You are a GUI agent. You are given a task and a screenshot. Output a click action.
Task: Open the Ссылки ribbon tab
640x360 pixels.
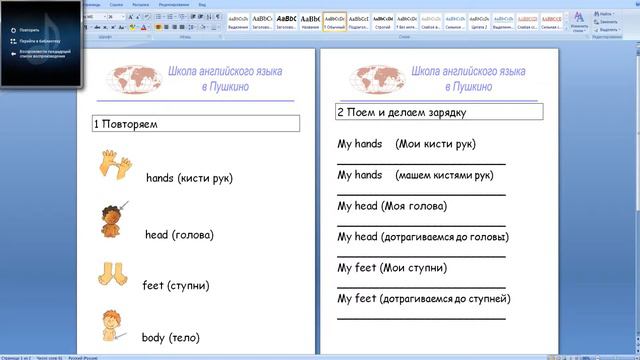[116, 4]
